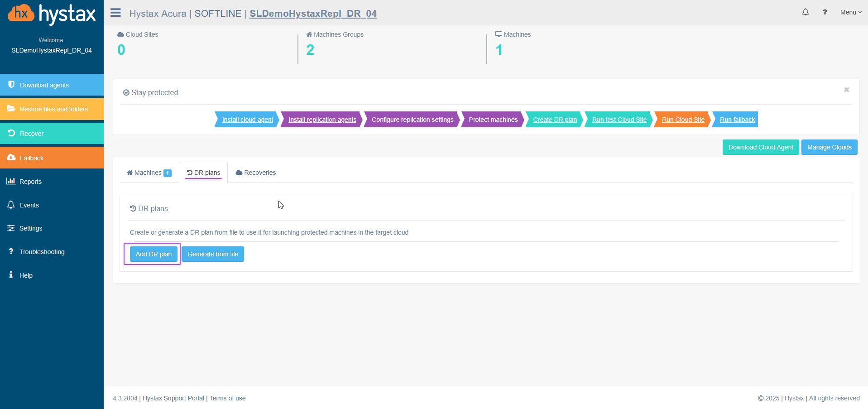Switch to the Machines tab
Viewport: 868px width, 409px height.
[x=149, y=173]
